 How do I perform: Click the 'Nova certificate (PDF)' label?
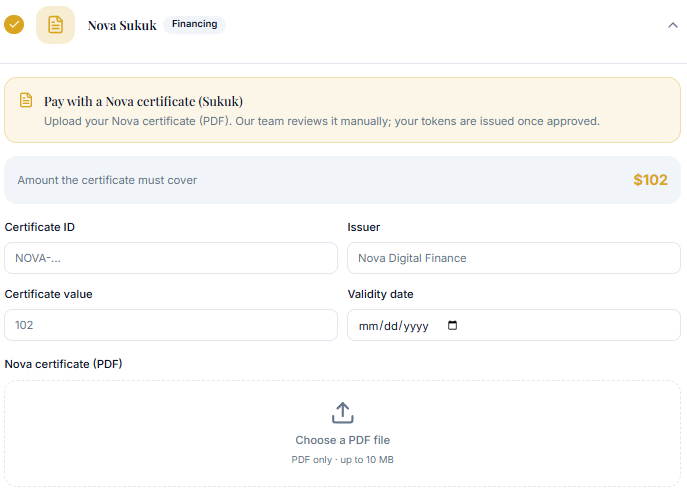(x=64, y=364)
